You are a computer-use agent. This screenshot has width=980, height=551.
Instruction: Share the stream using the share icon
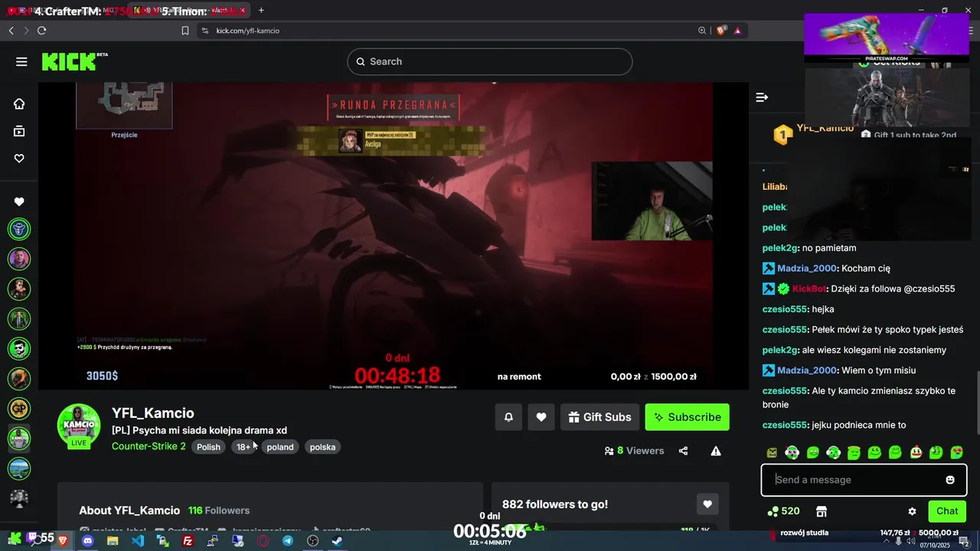point(683,451)
